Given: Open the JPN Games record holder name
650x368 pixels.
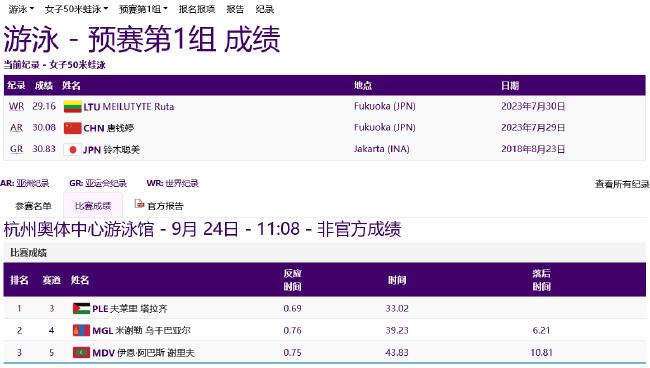Looking at the screenshot, I should pyautogui.click(x=121, y=150).
